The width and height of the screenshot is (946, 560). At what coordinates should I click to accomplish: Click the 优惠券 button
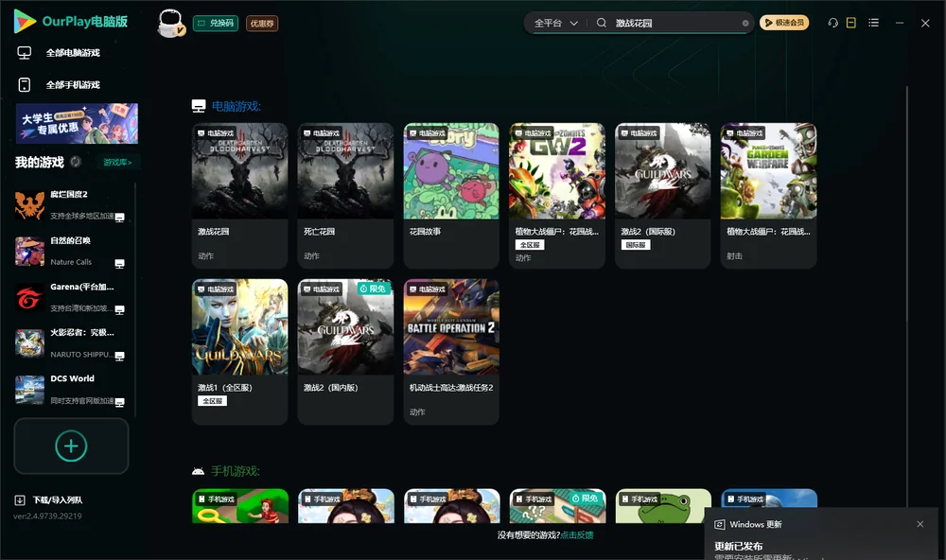pyautogui.click(x=262, y=23)
